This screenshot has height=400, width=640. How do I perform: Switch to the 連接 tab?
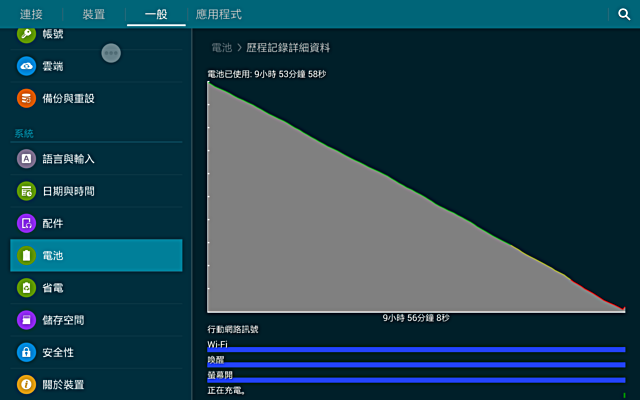31,14
